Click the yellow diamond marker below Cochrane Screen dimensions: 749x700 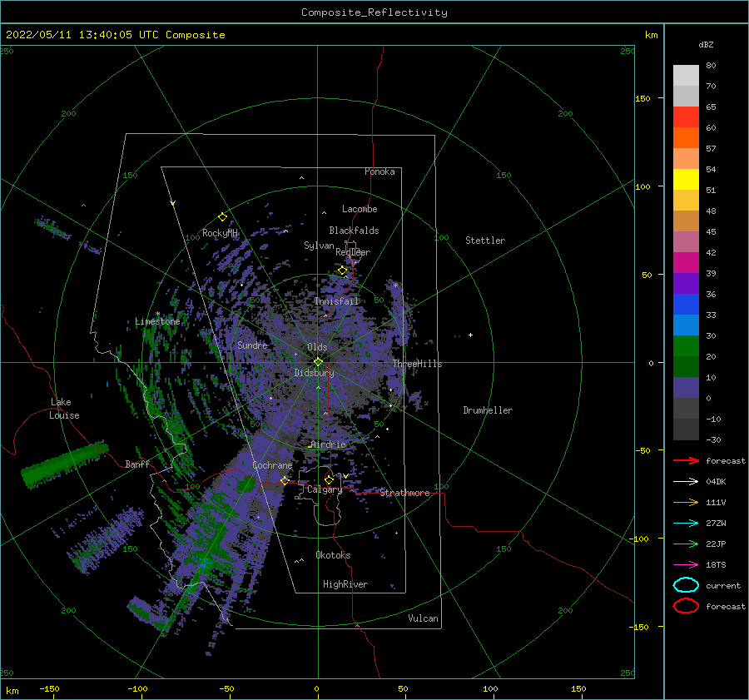pos(285,480)
